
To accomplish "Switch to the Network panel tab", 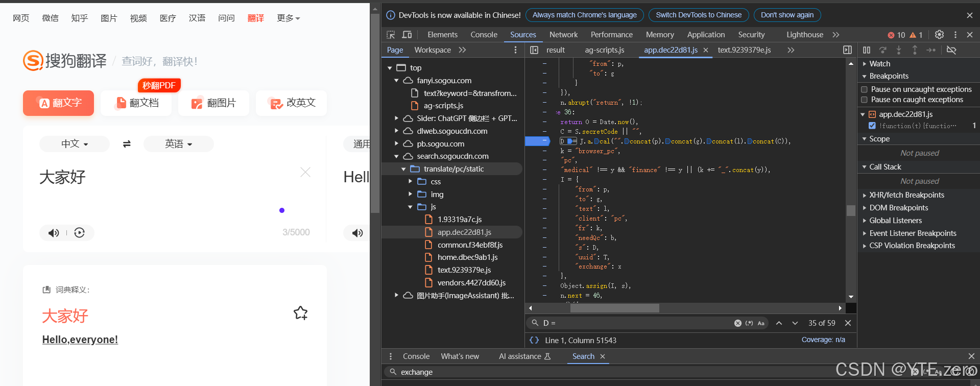I will point(563,35).
